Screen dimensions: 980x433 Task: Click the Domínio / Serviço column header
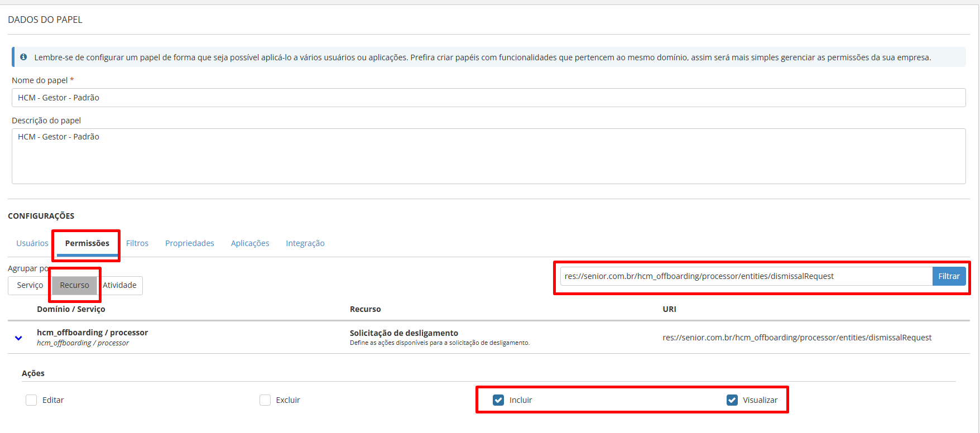coord(71,309)
